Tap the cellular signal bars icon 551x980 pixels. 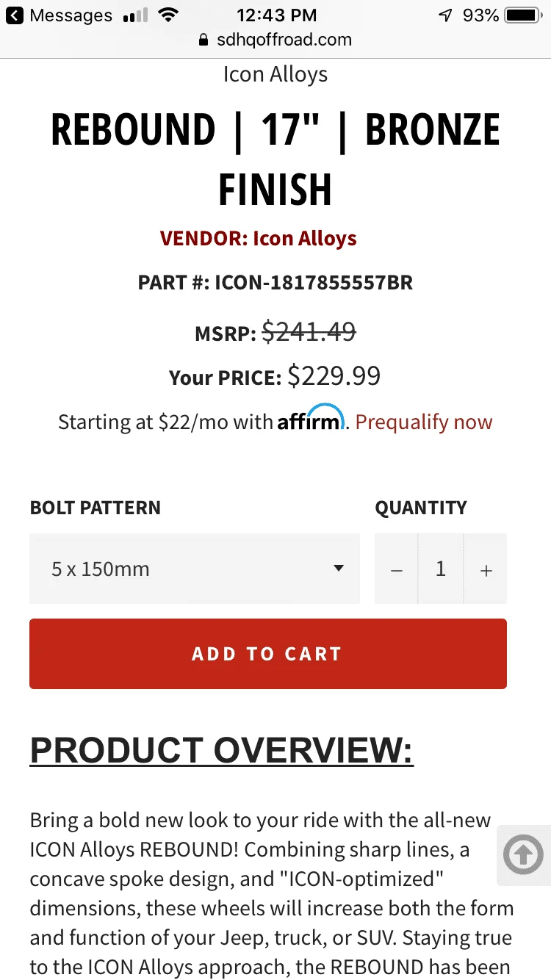tap(135, 15)
